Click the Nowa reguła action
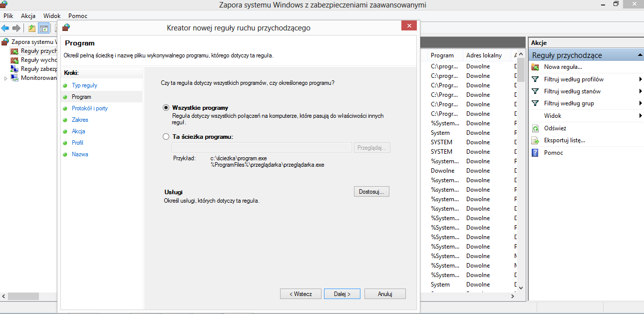This screenshot has height=314, width=644. (x=563, y=67)
